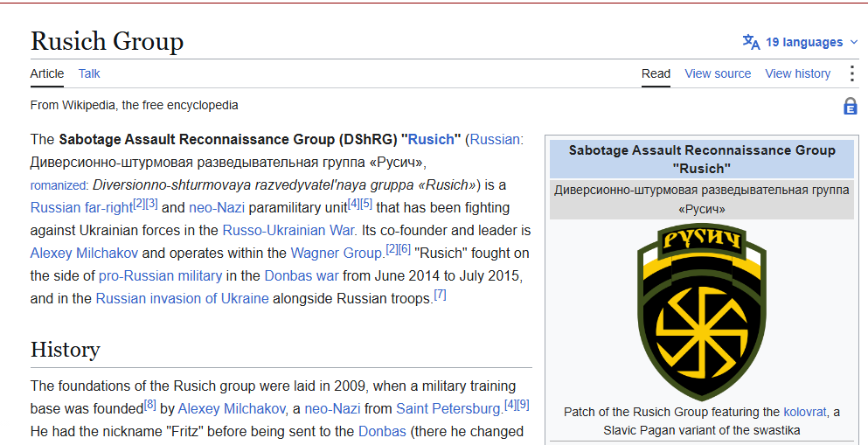The width and height of the screenshot is (868, 445).
Task: Jump to citation [7] after Russian troops
Action: pos(440,295)
